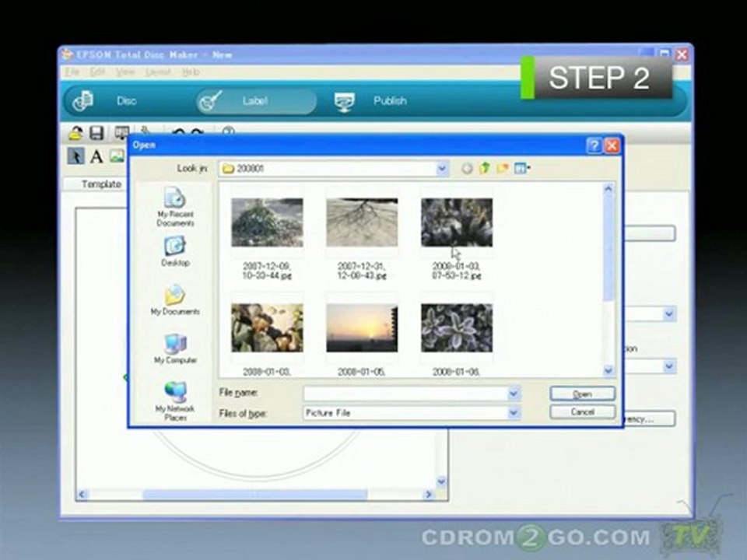The width and height of the screenshot is (747, 560).
Task: Go to My Network Places
Action: tap(175, 401)
